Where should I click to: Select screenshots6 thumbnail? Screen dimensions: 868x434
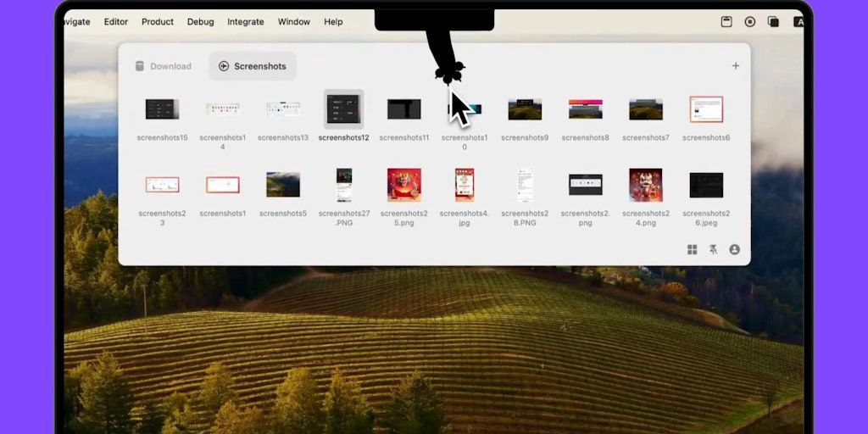click(x=706, y=109)
